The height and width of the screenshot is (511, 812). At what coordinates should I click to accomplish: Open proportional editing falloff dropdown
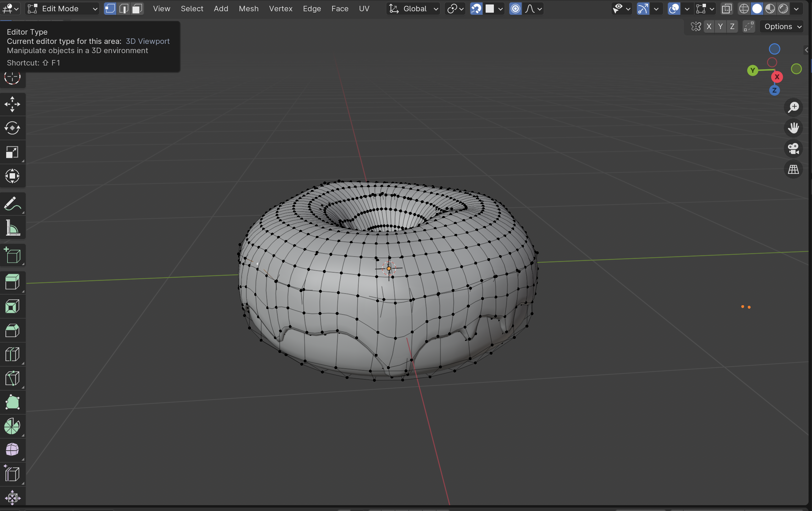[x=534, y=9]
